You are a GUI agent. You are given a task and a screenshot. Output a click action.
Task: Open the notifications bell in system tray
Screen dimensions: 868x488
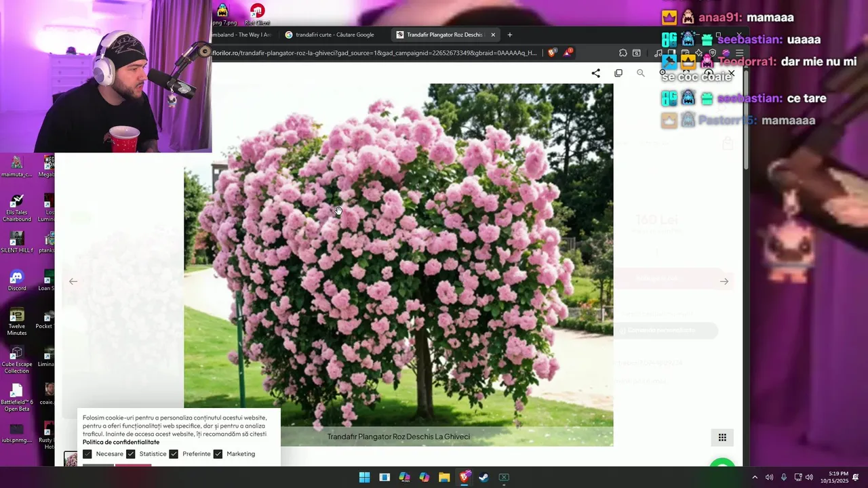coord(856,477)
